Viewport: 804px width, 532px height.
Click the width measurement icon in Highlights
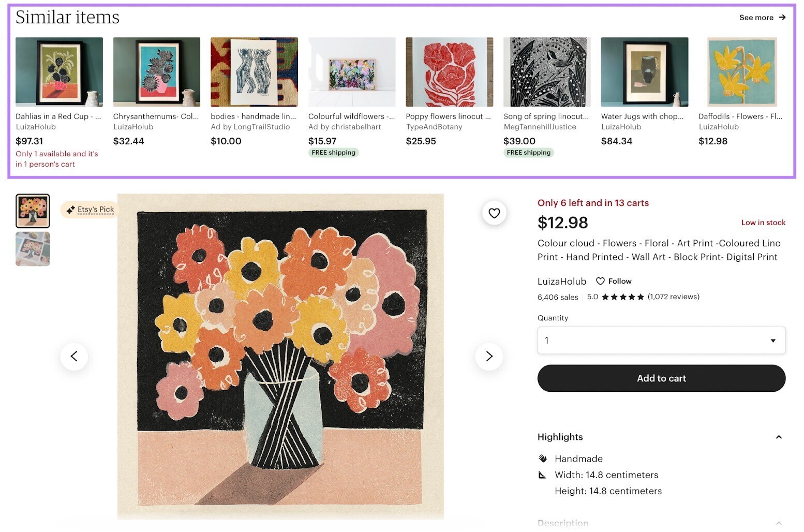[x=542, y=475]
